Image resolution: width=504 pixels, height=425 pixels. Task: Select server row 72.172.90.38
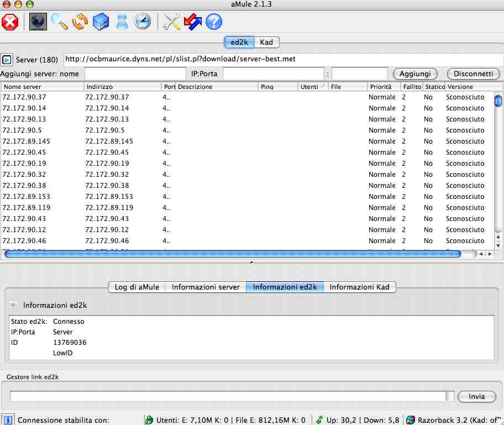(x=247, y=186)
